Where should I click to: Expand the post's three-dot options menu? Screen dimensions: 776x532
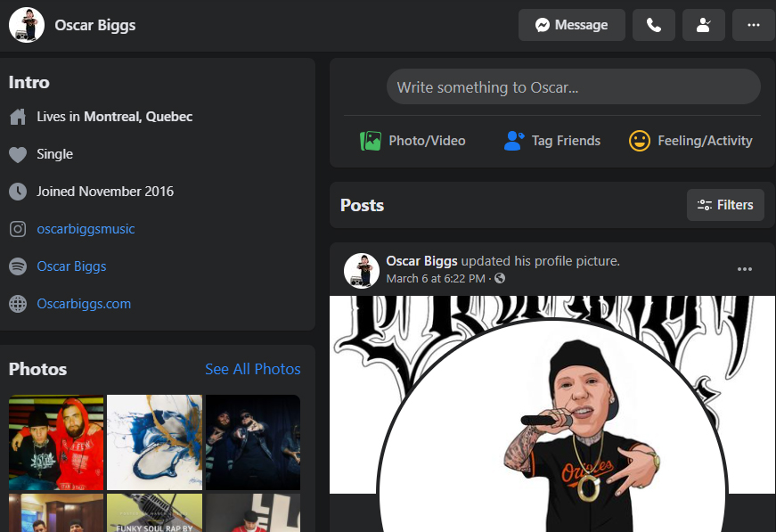pyautogui.click(x=745, y=269)
